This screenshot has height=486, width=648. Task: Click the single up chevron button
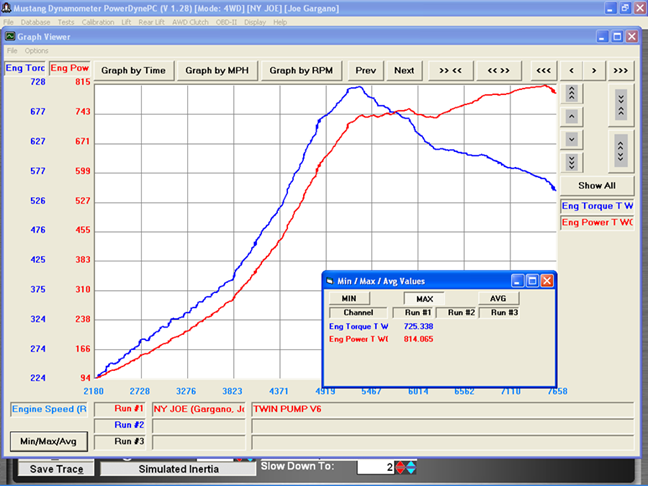(x=571, y=116)
